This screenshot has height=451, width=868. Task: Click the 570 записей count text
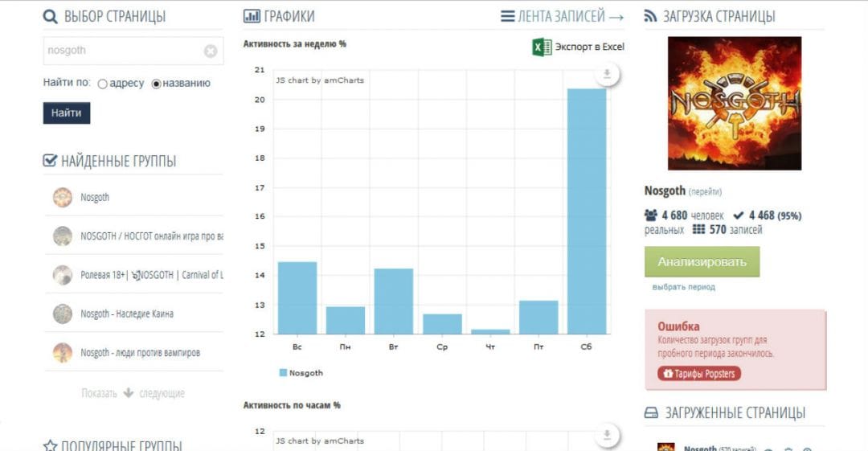click(x=735, y=229)
